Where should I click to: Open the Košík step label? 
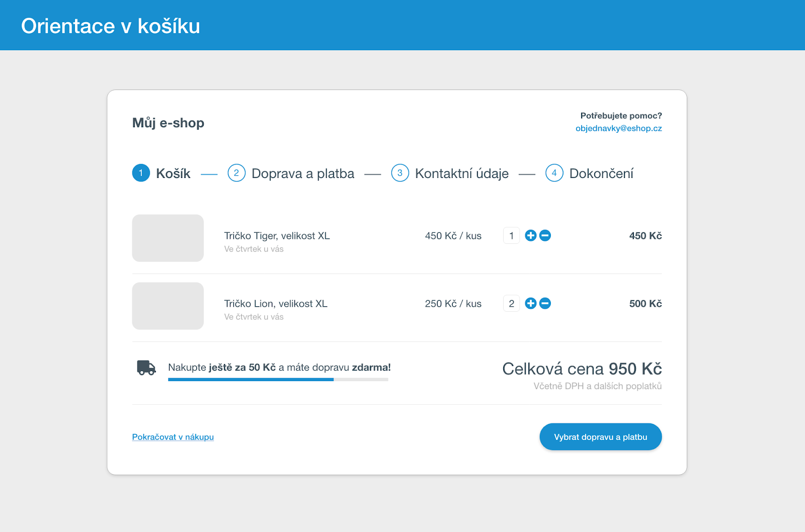[x=173, y=173]
